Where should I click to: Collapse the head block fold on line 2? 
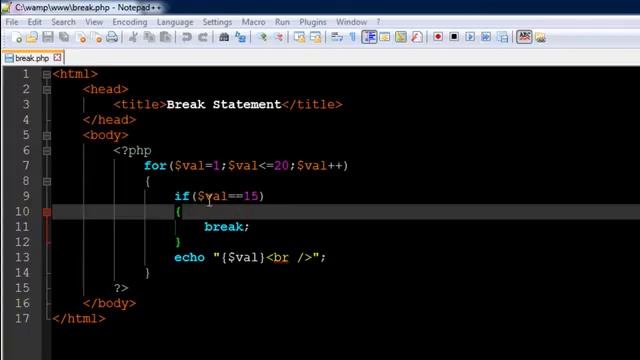(47, 89)
